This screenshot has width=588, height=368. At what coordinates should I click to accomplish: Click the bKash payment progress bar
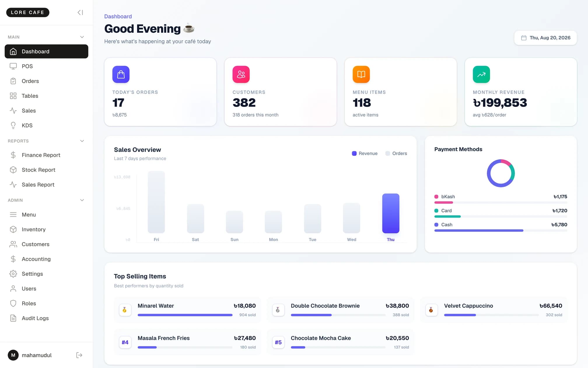coord(501,203)
